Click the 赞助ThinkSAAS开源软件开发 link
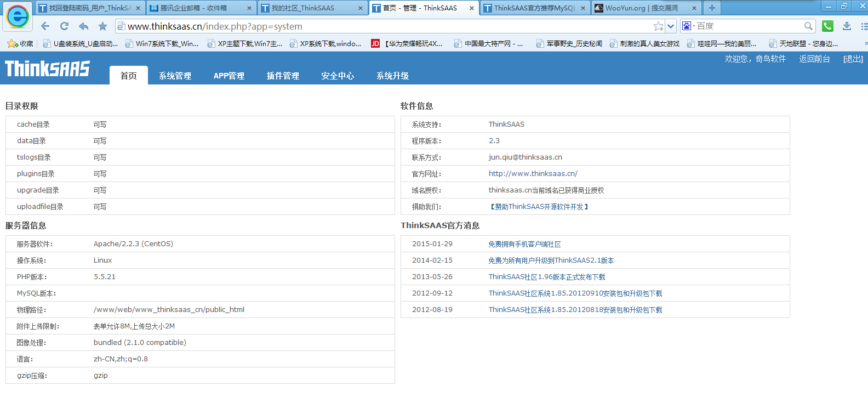 click(x=539, y=207)
